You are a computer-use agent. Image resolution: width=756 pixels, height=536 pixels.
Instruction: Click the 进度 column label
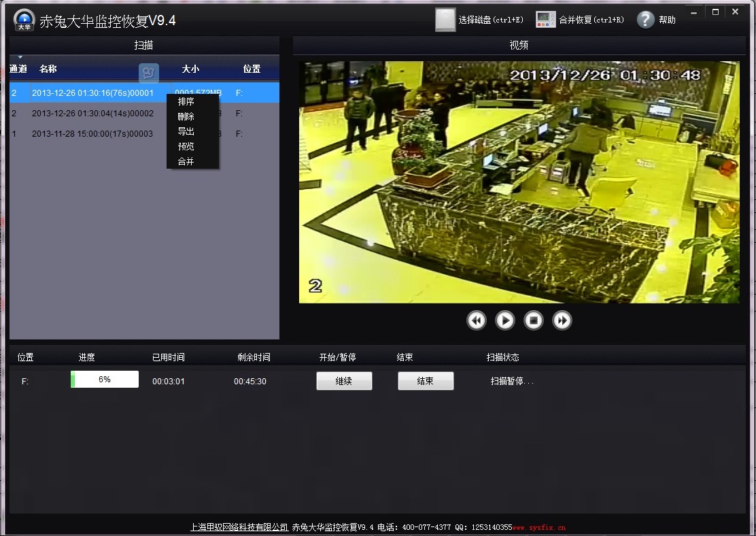(x=87, y=357)
